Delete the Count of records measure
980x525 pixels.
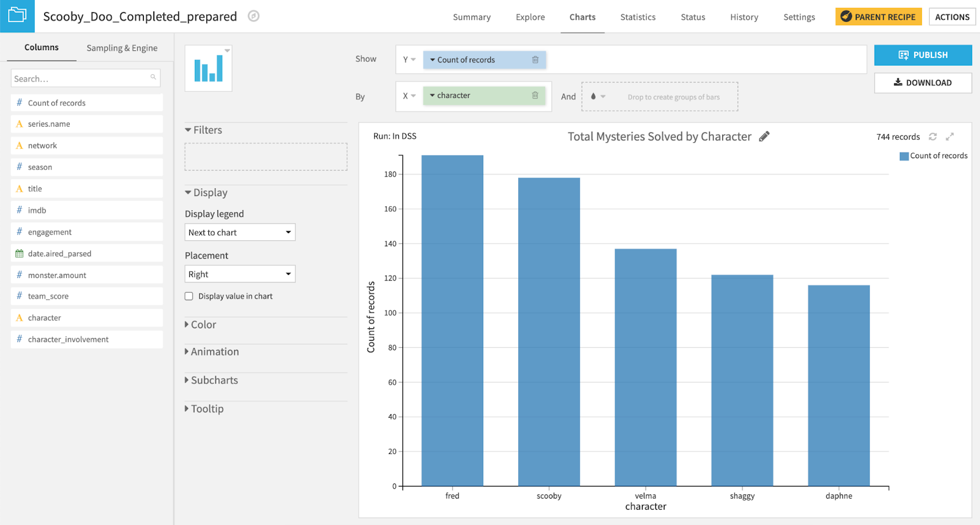tap(535, 60)
